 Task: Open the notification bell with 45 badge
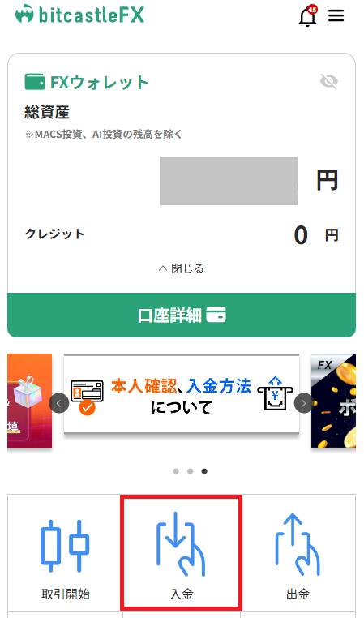308,15
